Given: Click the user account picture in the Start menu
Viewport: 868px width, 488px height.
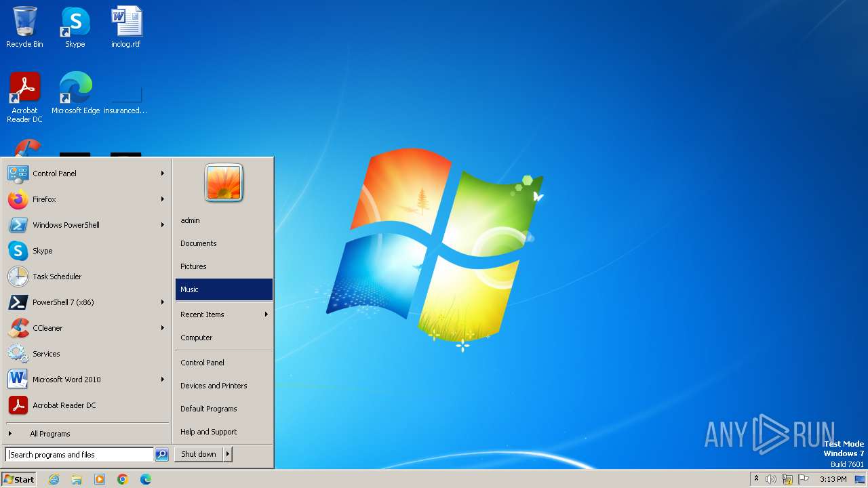Looking at the screenshot, I should point(224,183).
